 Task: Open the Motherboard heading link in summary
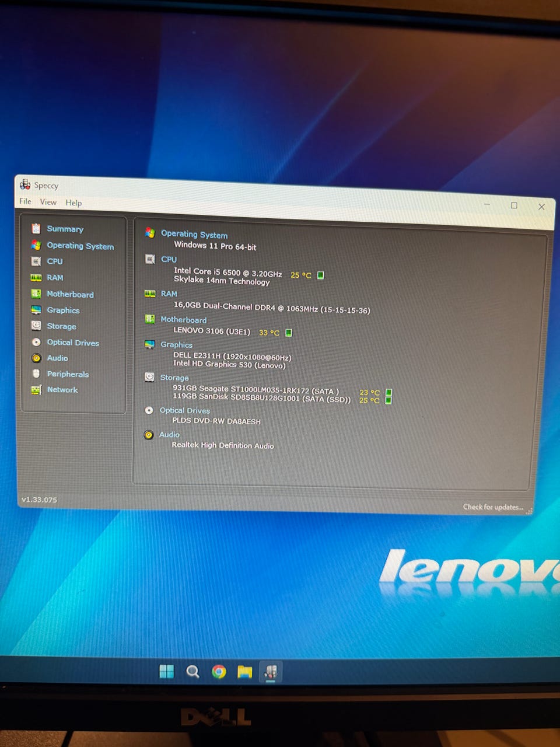pyautogui.click(x=183, y=320)
